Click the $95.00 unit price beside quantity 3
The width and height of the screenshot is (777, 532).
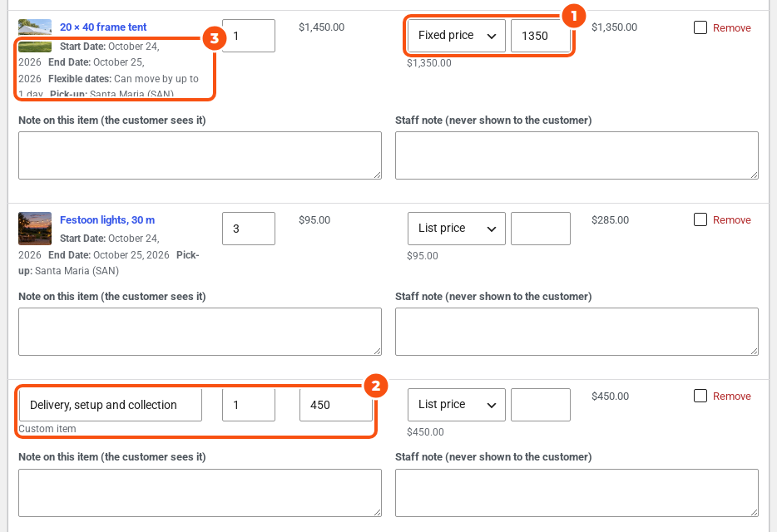(314, 220)
